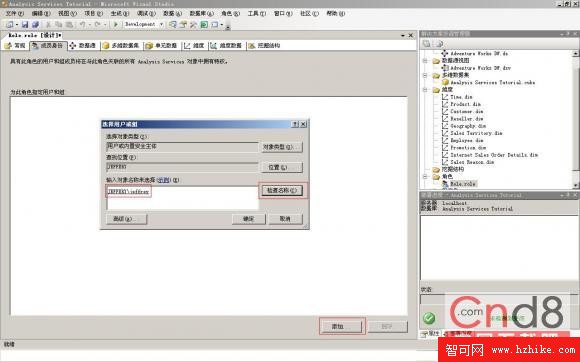Click the 高级 (Advanced) button in dialog
580x362 pixels.
tap(127, 219)
